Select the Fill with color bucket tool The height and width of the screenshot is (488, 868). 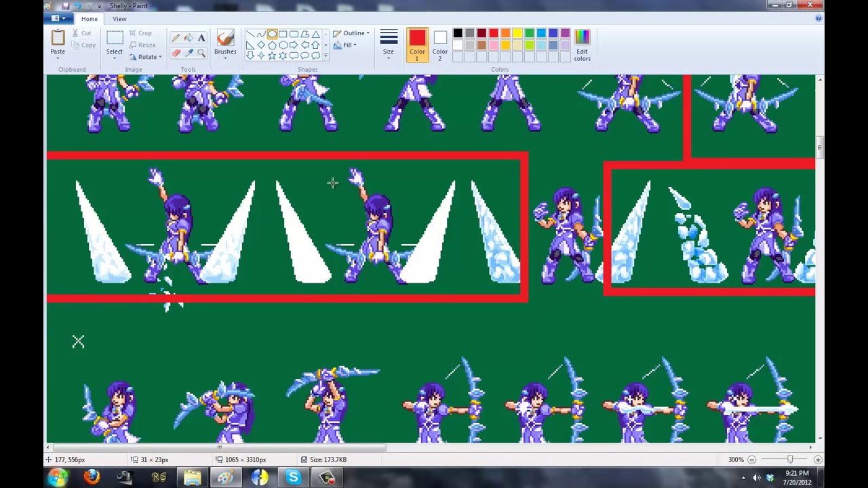click(x=189, y=39)
